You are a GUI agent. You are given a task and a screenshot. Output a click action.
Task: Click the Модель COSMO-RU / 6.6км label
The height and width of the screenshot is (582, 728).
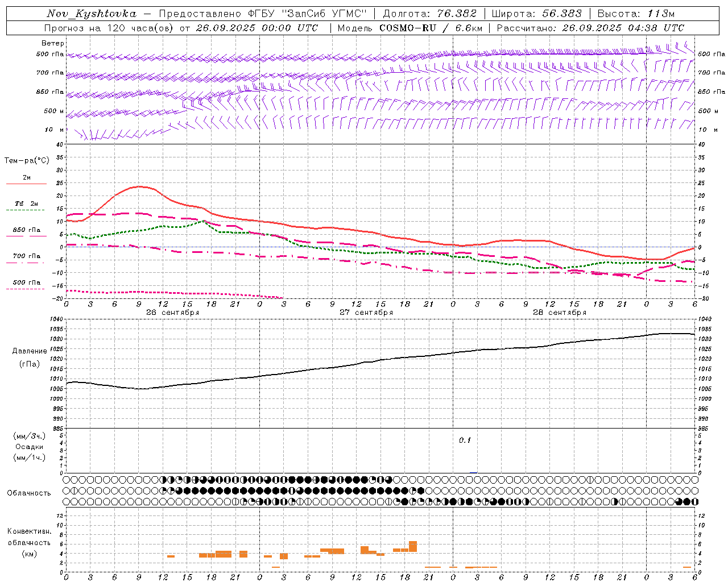pyautogui.click(x=409, y=28)
